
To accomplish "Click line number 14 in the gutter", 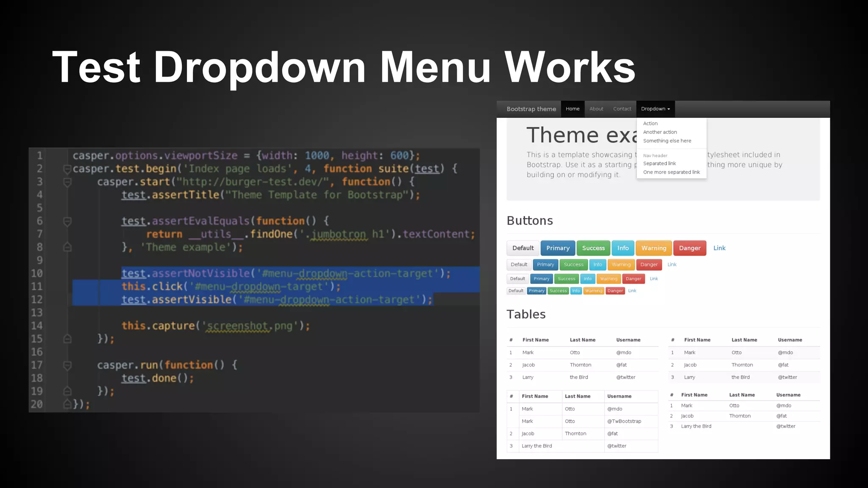I will 36,326.
